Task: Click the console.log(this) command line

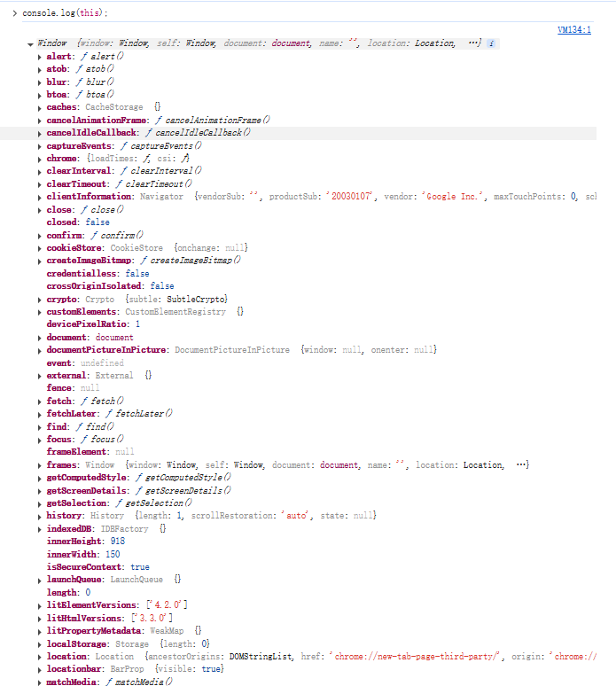Action: (64, 13)
